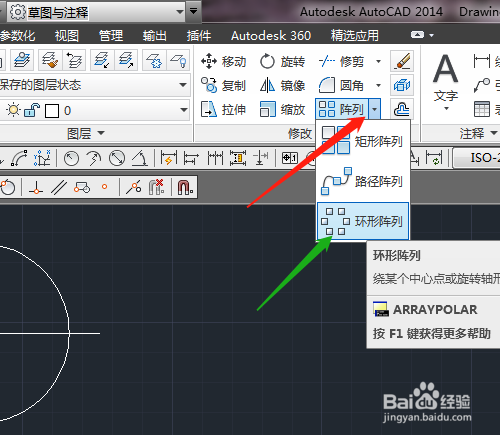Click the dimension break toolbar icon
The width and height of the screenshot is (500, 435).
(261, 158)
